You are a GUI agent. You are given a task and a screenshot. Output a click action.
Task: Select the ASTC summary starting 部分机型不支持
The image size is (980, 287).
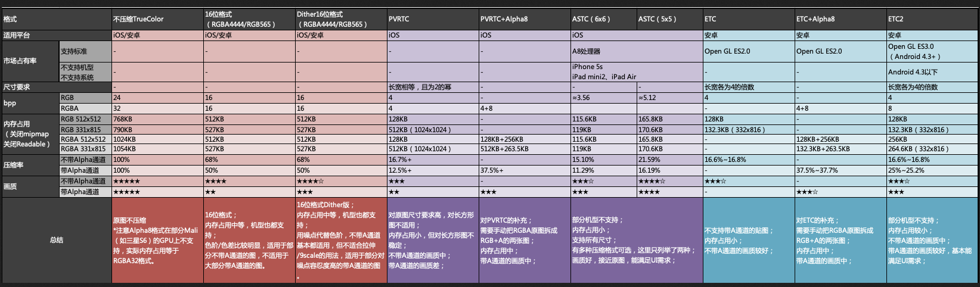tap(637, 240)
